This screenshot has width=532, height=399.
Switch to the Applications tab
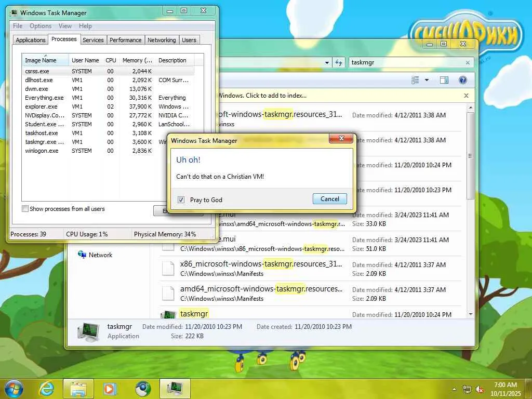[x=31, y=40]
